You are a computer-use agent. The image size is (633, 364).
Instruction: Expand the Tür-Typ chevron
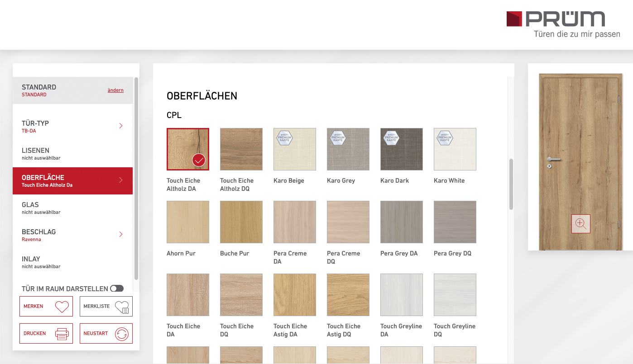(121, 126)
